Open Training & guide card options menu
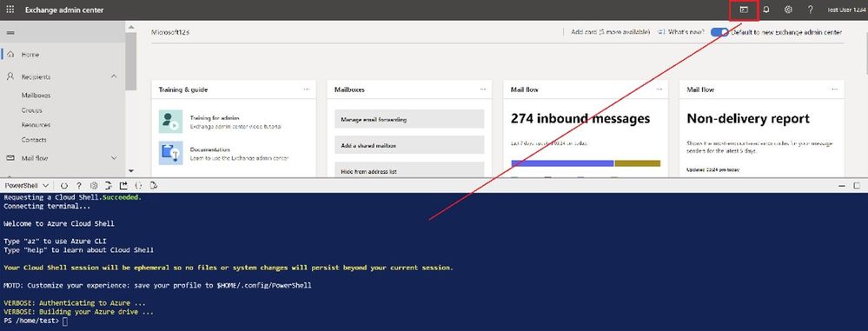The width and height of the screenshot is (868, 331). 307,89
